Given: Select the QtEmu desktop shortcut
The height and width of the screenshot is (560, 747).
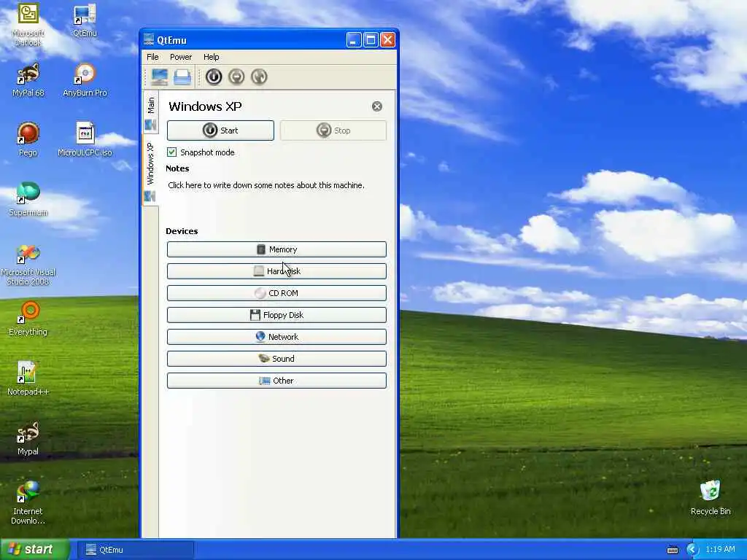Looking at the screenshot, I should coord(85,20).
